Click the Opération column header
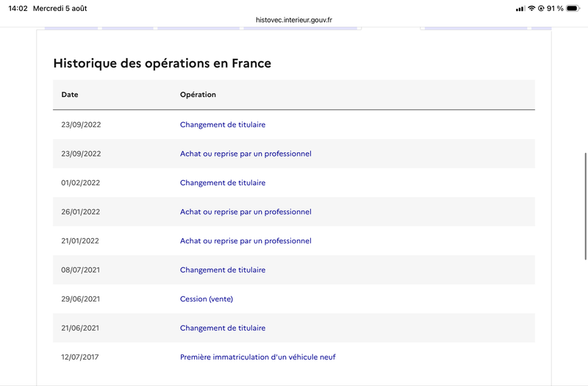This screenshot has width=588, height=386. 198,95
